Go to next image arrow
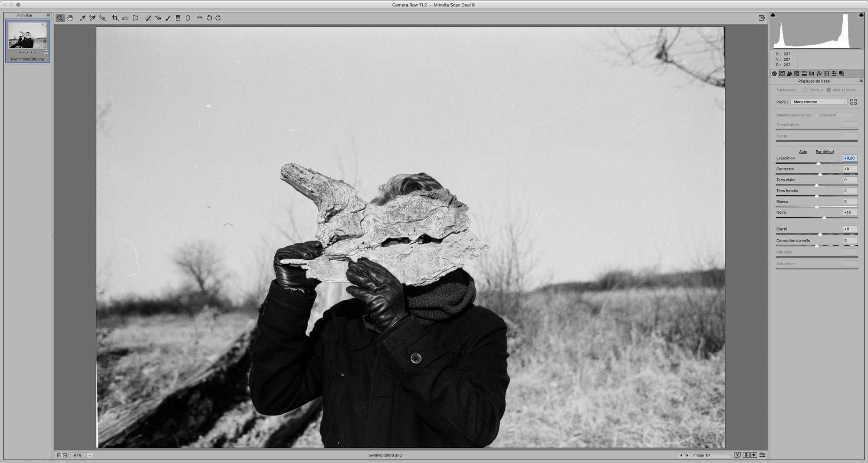868x463 pixels. click(x=687, y=455)
